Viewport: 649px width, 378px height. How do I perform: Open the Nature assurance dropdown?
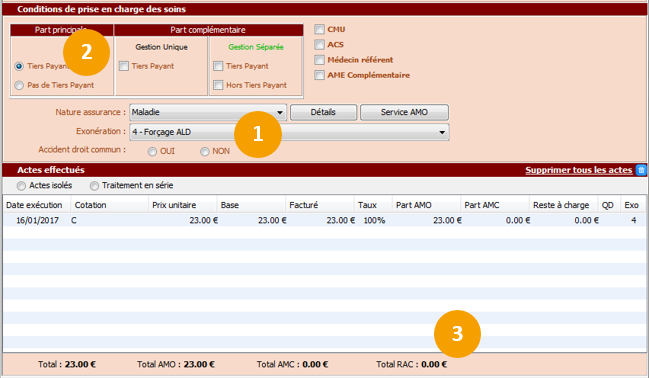coord(208,112)
